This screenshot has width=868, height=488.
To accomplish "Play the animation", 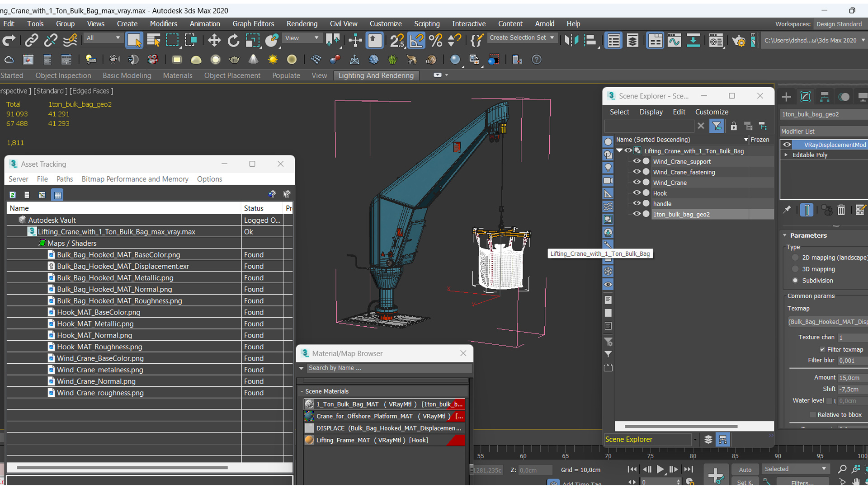I will [x=660, y=469].
